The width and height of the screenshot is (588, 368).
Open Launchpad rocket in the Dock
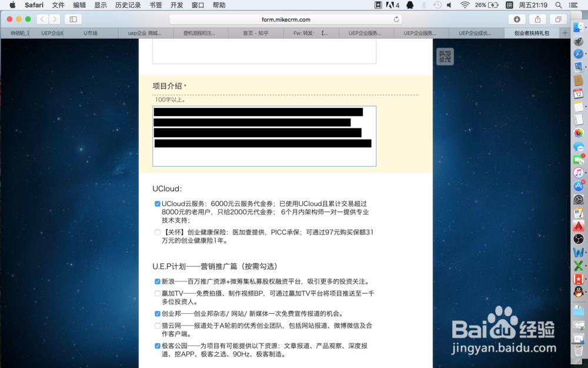578,41
